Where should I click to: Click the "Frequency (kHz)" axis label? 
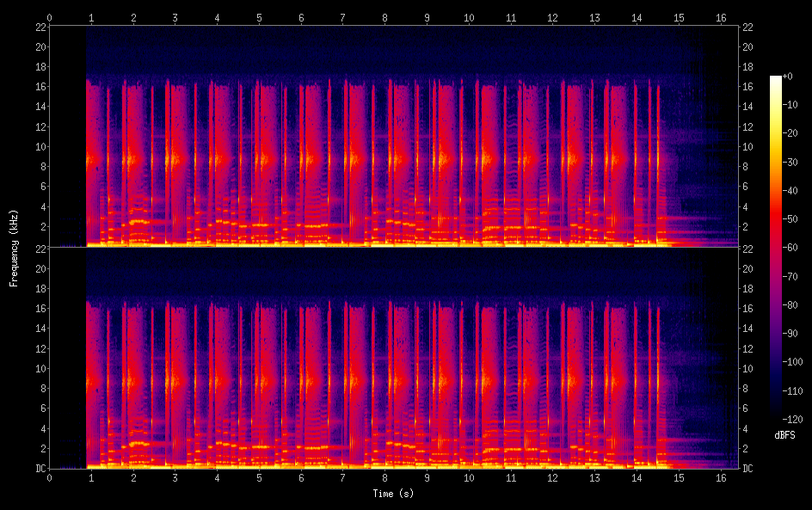(x=14, y=248)
